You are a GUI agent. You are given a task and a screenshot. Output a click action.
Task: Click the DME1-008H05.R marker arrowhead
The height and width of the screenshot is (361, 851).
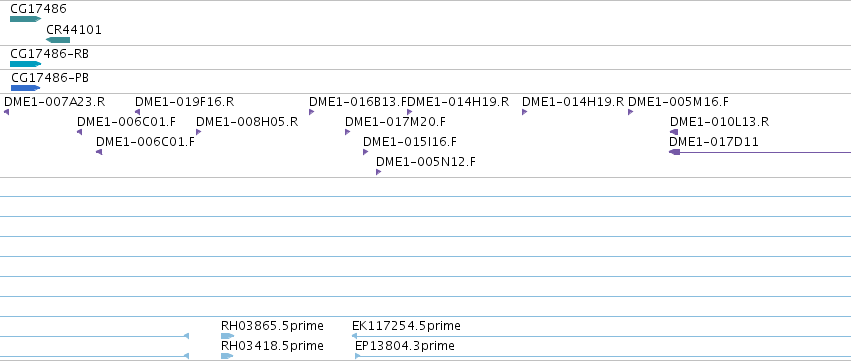click(199, 132)
